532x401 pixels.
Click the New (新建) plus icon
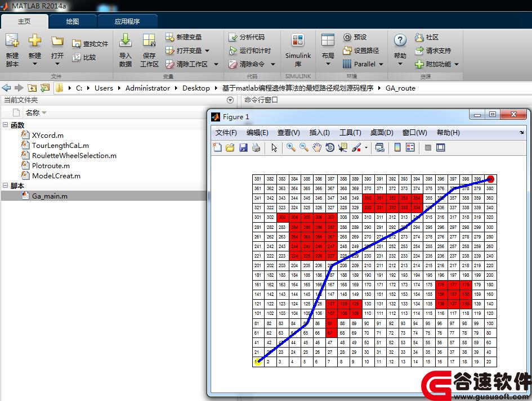click(x=34, y=40)
